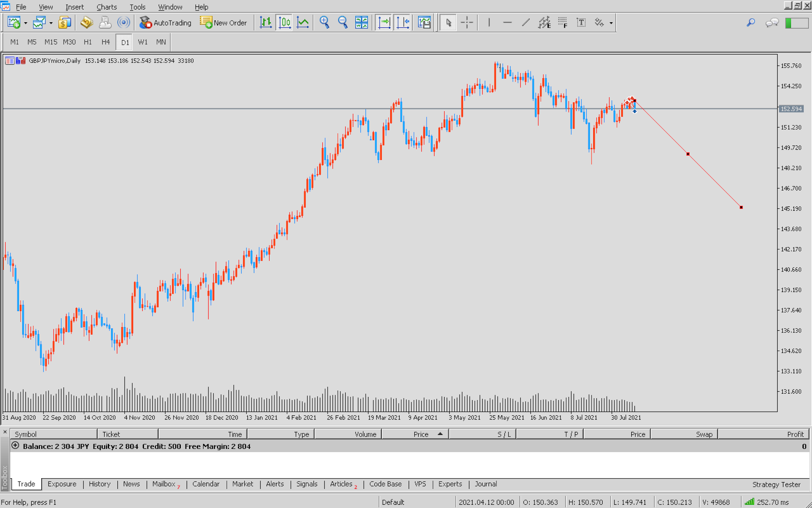Viewport: 812px width, 508px height.
Task: Open the Charts menu
Action: coord(106,7)
